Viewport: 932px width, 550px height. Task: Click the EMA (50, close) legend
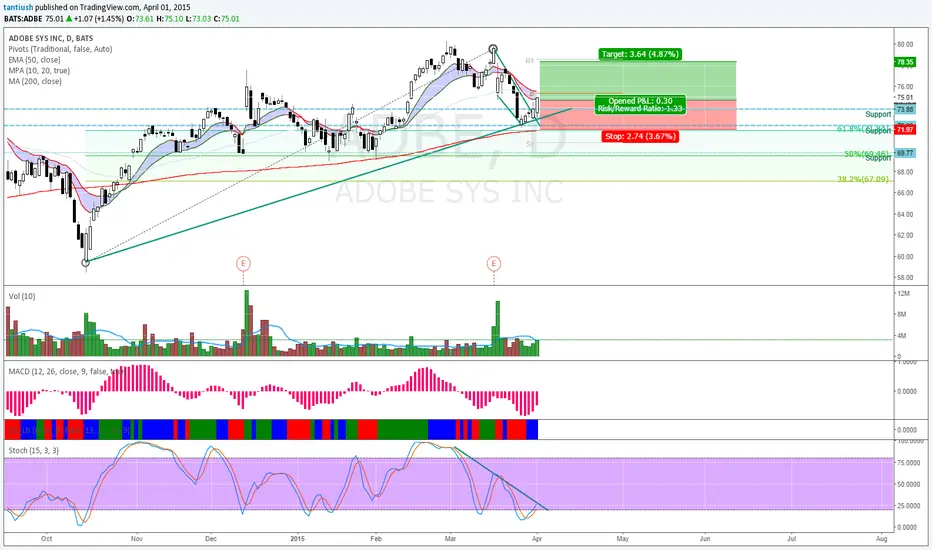click(x=34, y=59)
